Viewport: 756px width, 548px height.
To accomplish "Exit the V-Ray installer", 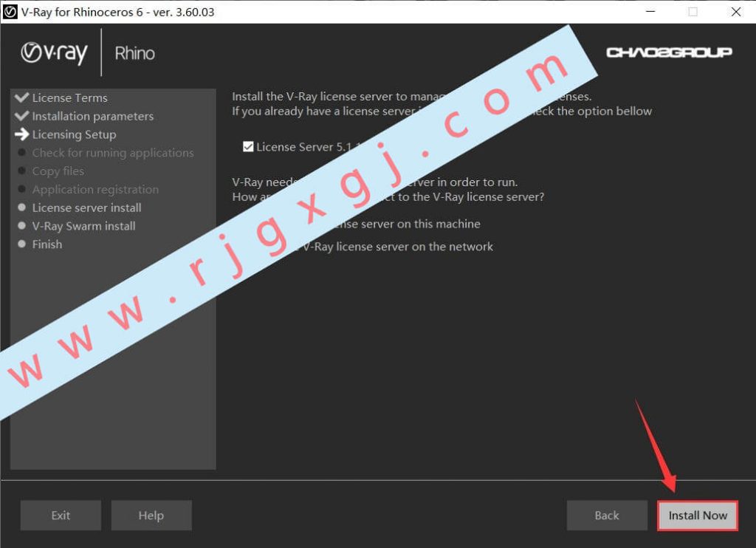I will click(x=61, y=516).
